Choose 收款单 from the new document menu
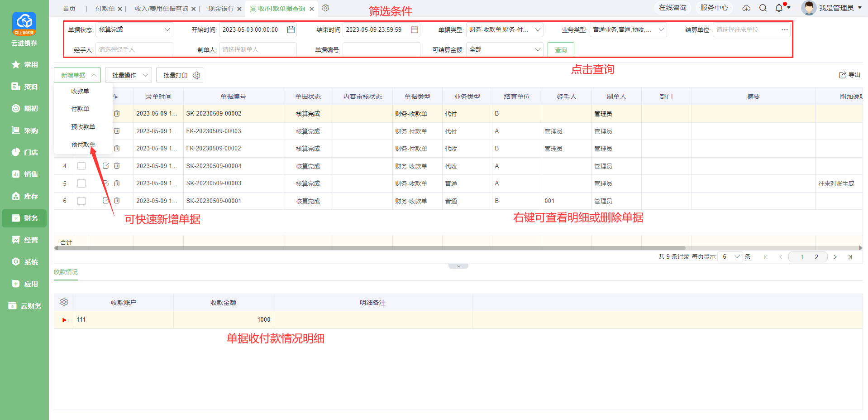Viewport: 868px width, 420px height. pos(80,91)
